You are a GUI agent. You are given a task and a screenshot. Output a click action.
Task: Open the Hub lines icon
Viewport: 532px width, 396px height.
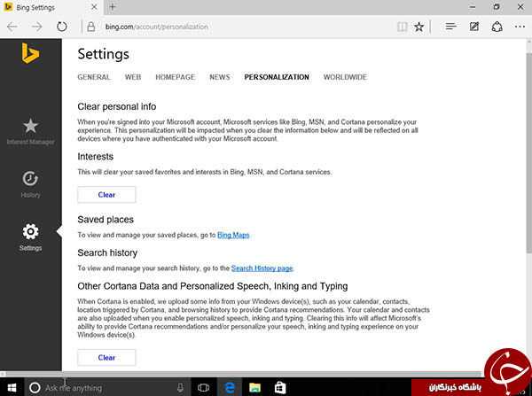pyautogui.click(x=451, y=27)
